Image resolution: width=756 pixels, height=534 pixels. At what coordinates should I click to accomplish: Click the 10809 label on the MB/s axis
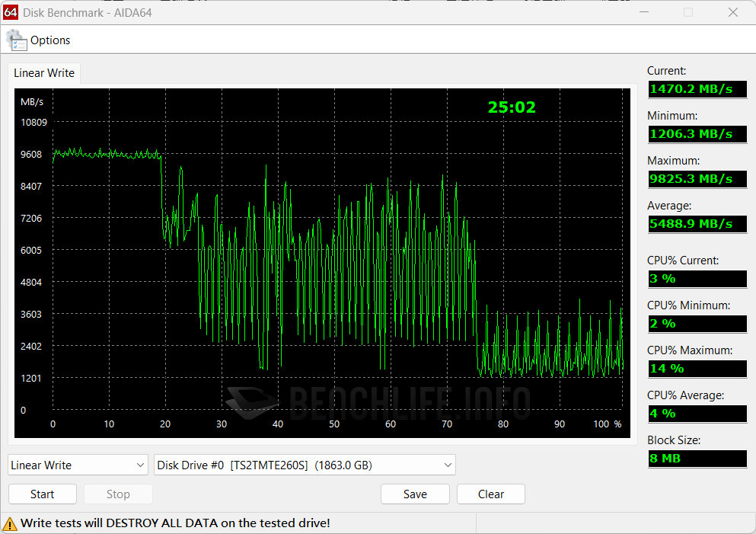(33, 123)
